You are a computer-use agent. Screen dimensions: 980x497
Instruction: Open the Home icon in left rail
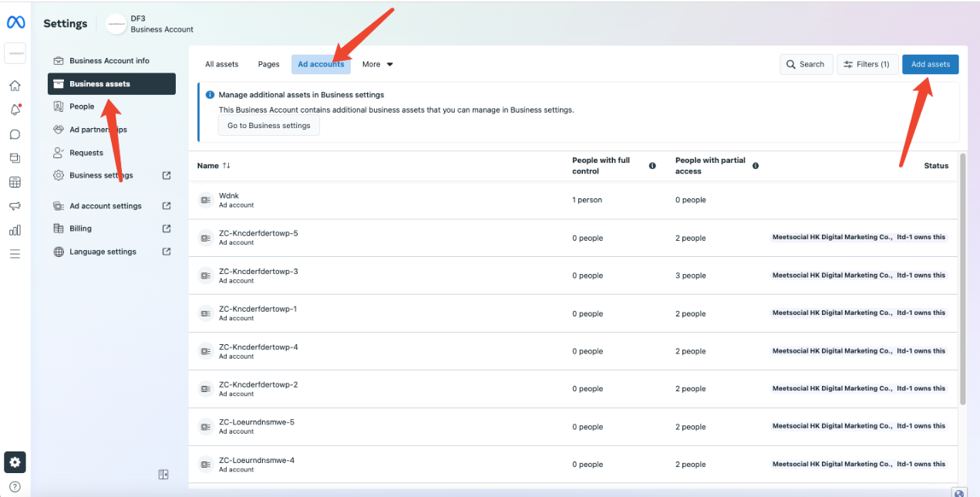click(x=15, y=86)
